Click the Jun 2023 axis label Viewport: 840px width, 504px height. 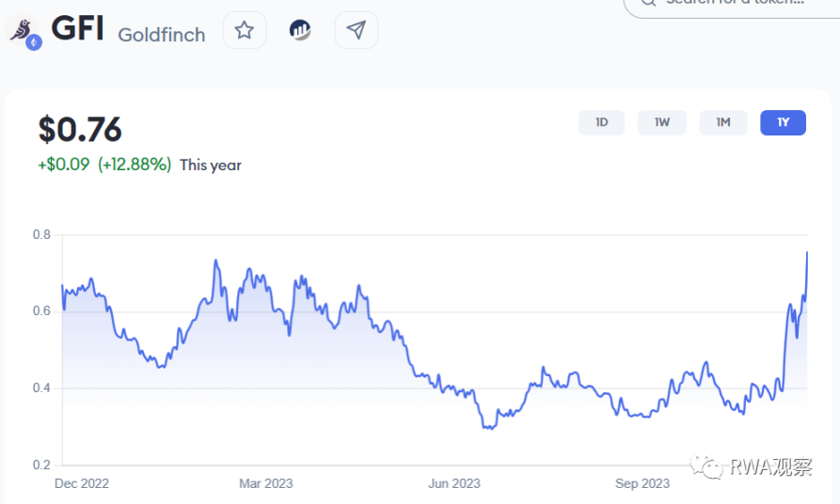tap(454, 483)
